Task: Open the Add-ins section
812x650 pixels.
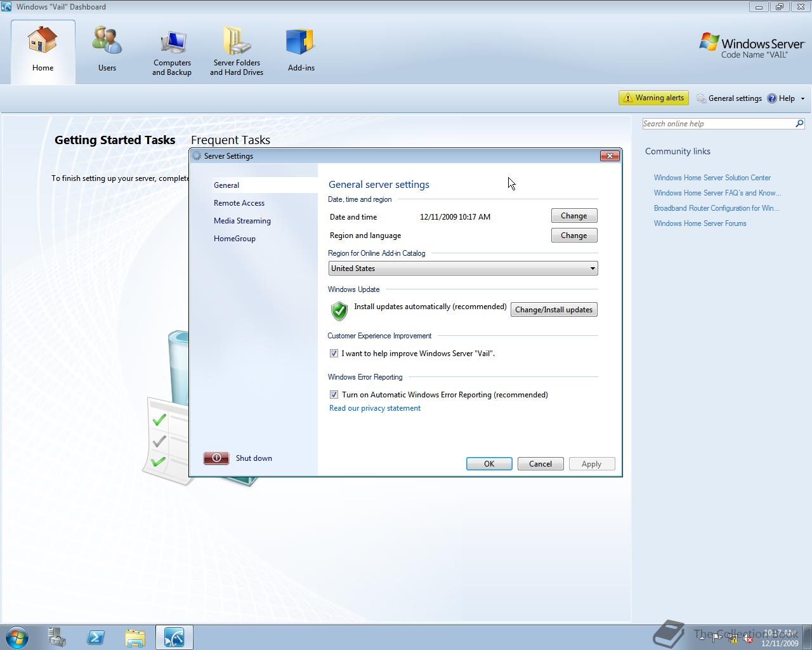Action: (x=301, y=50)
